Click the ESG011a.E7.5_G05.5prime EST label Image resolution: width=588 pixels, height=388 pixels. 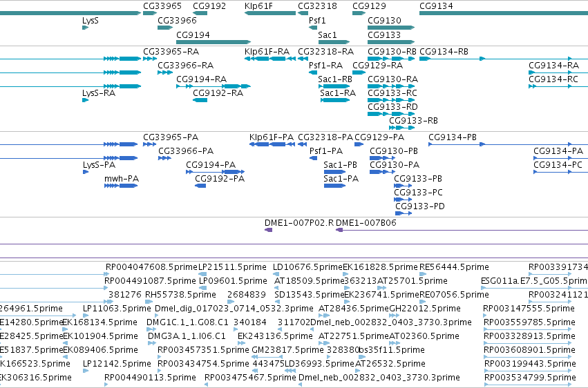pyautogui.click(x=534, y=281)
